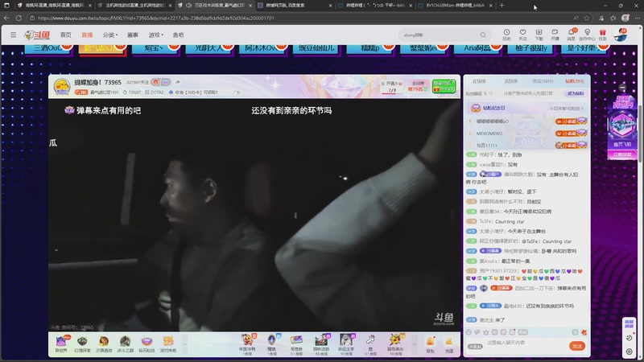Click the streamer's duck avatar
The image size is (644, 362).
62,87
